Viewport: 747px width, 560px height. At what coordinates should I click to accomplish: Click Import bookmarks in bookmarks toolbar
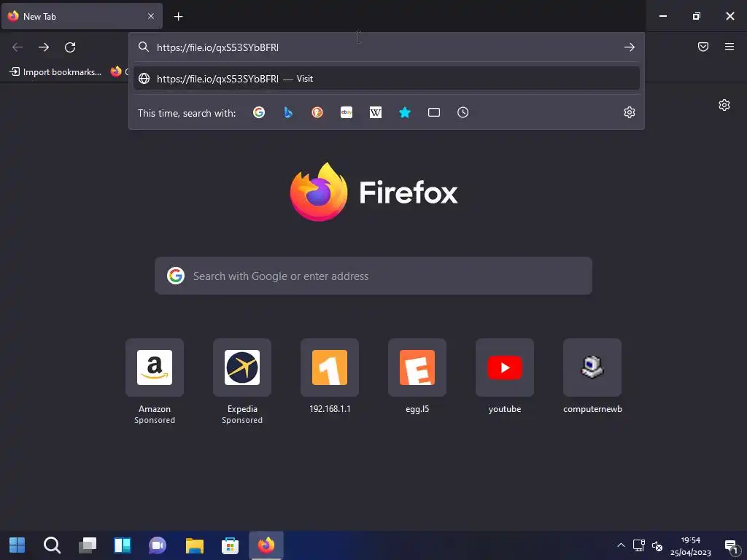55,72
